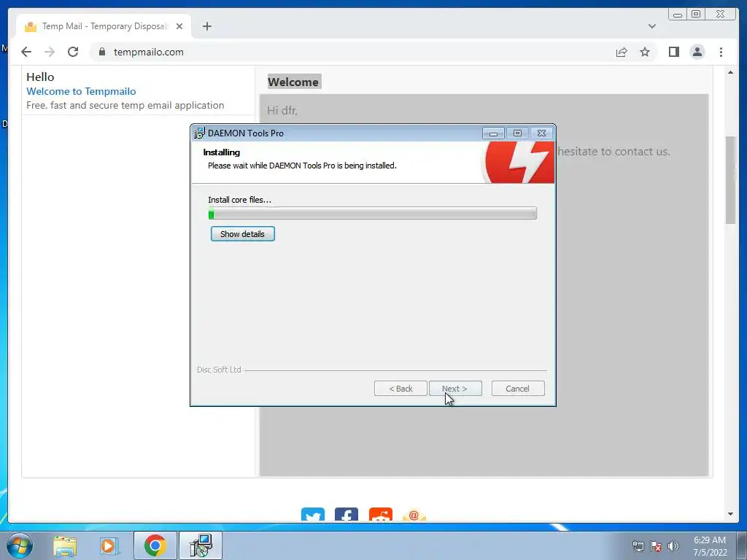Click the email share icon
The height and width of the screenshot is (560, 747).
[x=414, y=514]
